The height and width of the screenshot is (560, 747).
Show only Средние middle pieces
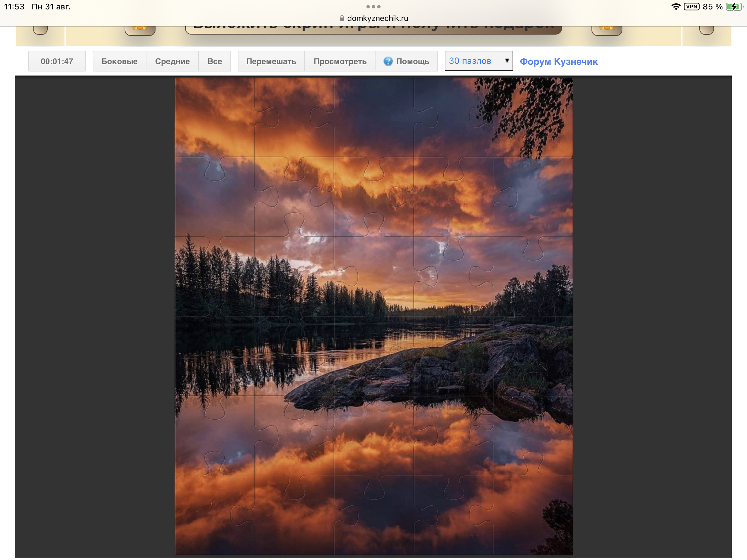point(172,61)
